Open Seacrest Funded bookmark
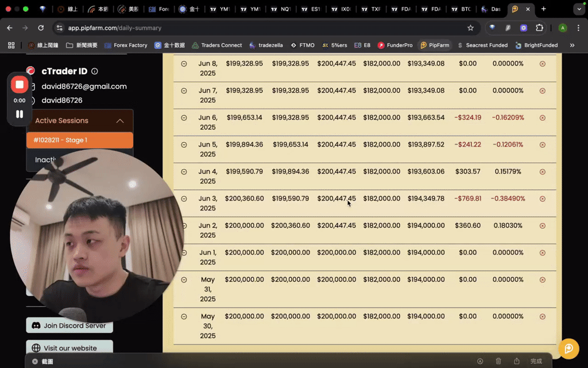This screenshot has height=368, width=588. click(482, 45)
